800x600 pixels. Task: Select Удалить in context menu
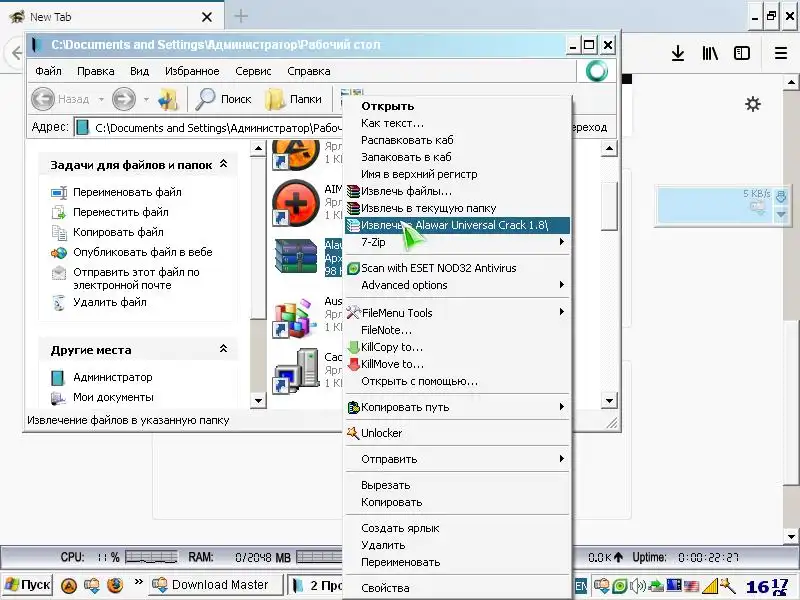coord(383,545)
